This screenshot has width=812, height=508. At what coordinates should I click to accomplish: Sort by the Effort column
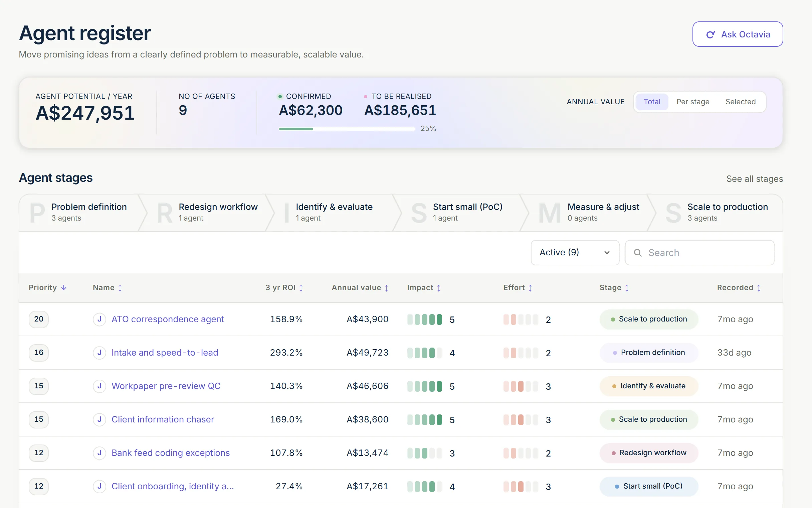click(518, 288)
